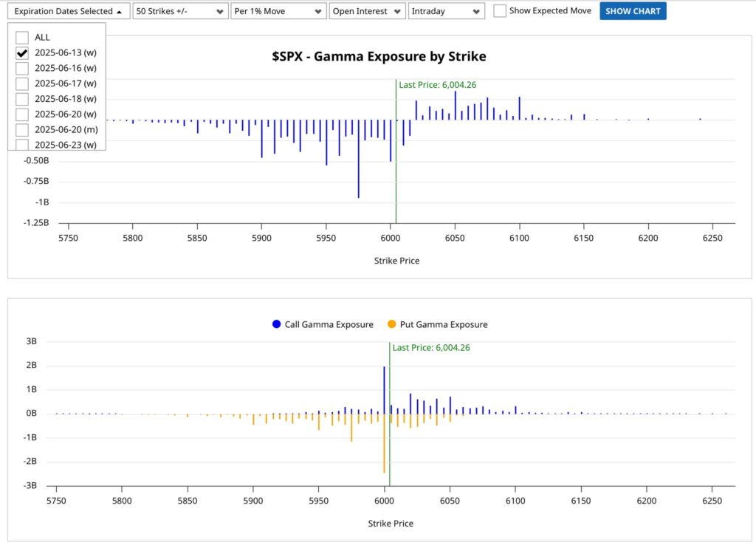Select the 2025-06-16 (w) expiration checkbox

23,69
